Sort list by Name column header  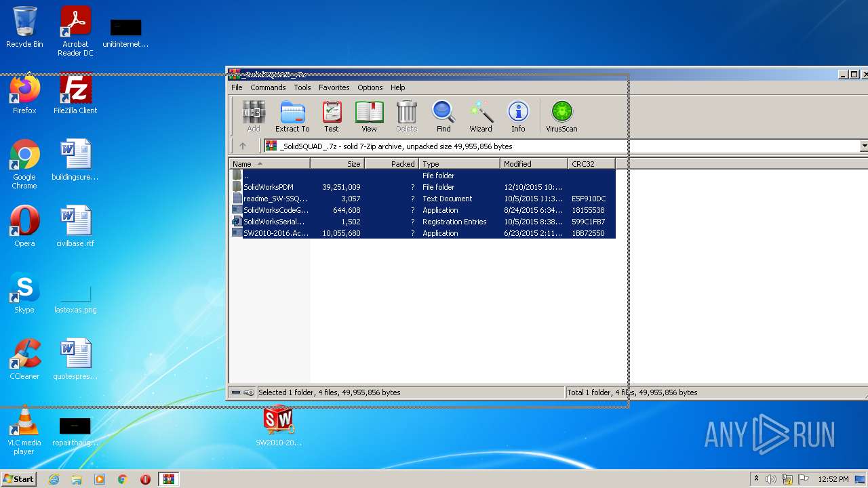pos(270,164)
